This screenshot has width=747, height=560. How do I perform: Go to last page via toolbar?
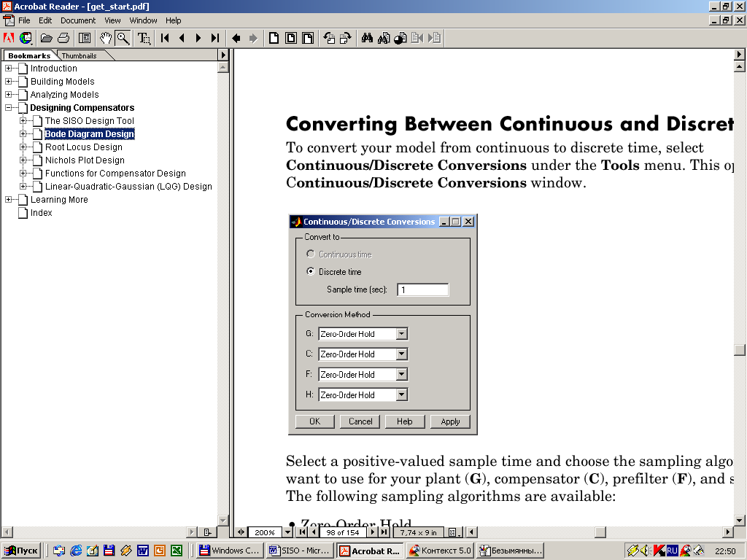[215, 38]
